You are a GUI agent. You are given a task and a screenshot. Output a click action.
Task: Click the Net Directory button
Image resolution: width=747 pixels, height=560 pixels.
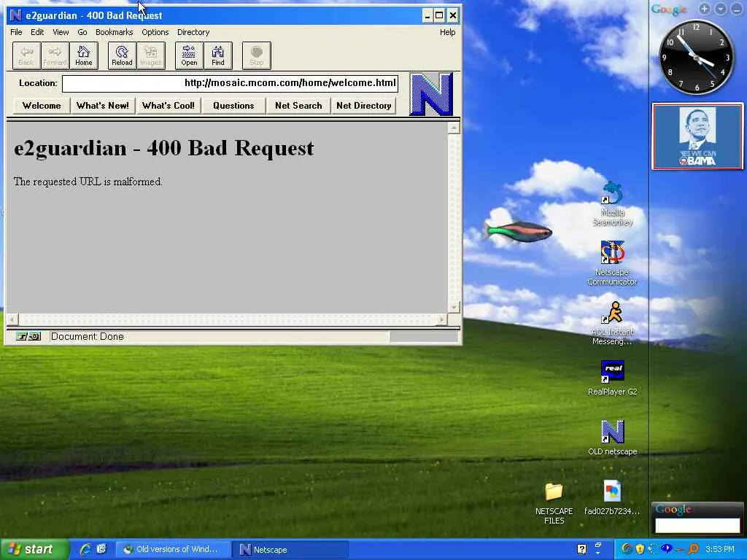363,106
